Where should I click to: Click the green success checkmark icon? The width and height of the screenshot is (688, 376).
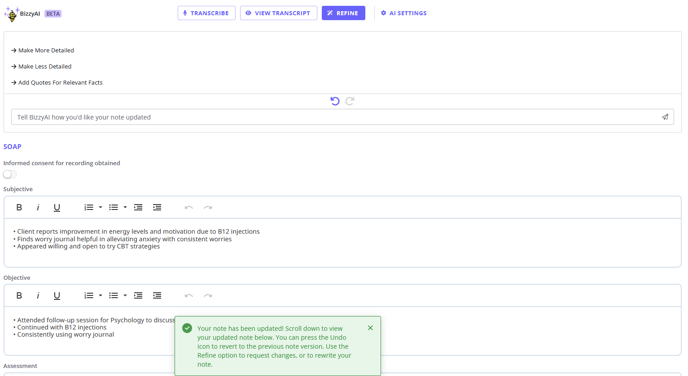tap(187, 328)
